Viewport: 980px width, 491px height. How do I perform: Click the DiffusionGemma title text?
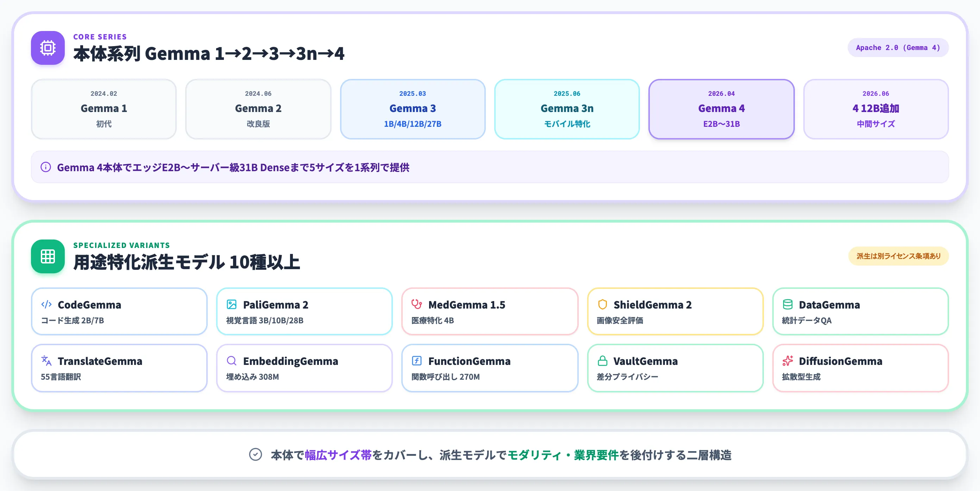click(x=840, y=361)
